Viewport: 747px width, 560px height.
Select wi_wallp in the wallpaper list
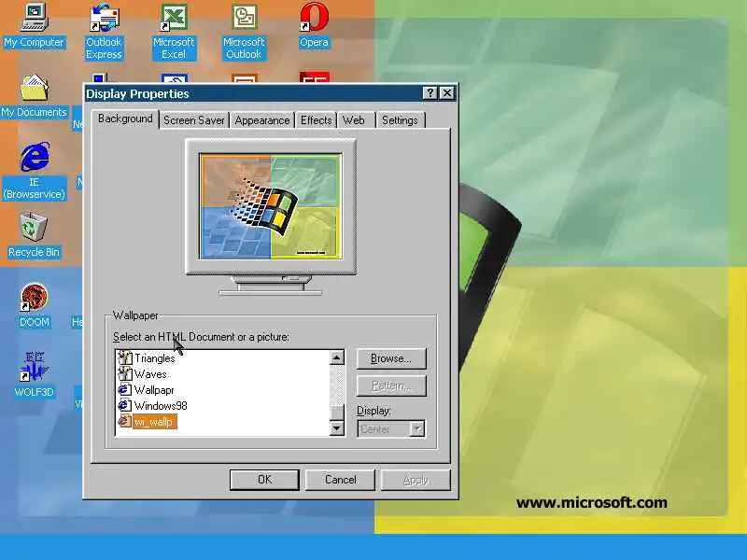[x=154, y=422]
